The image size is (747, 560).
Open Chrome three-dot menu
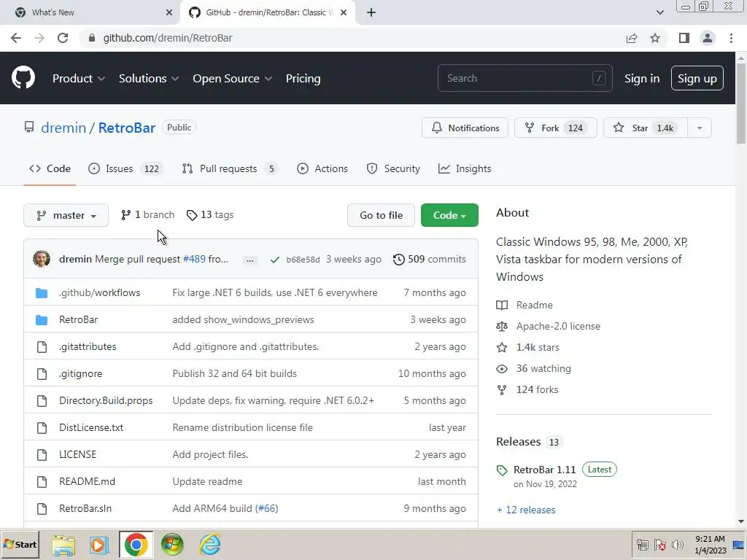tap(731, 38)
